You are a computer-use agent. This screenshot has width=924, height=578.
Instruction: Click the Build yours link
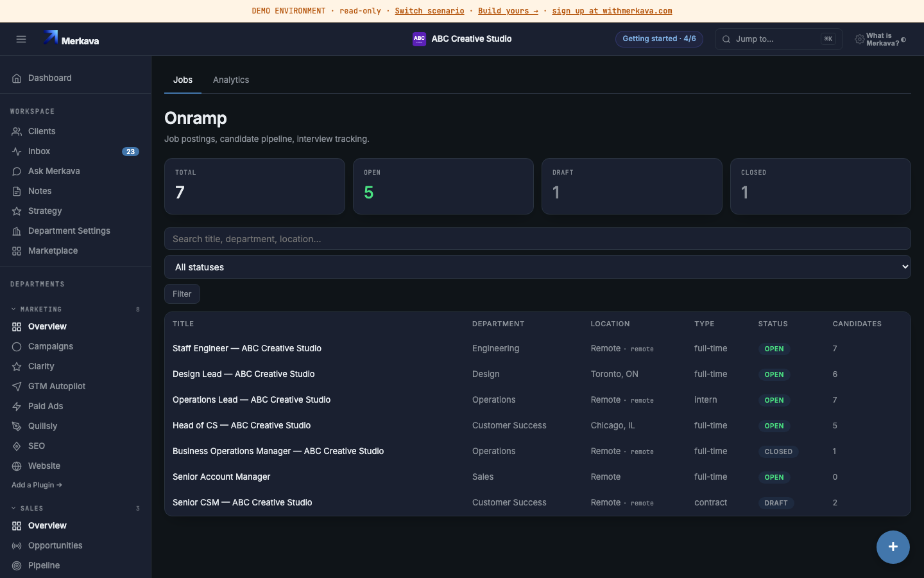508,11
